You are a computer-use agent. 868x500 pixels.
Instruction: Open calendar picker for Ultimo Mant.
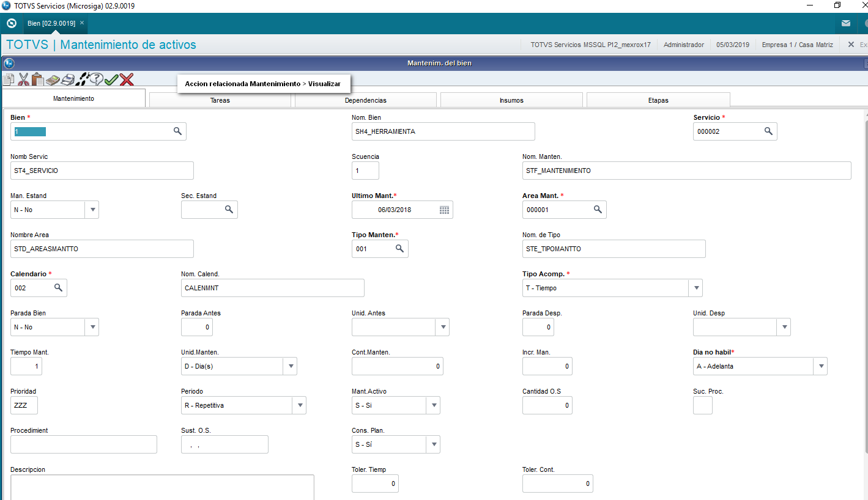point(445,210)
